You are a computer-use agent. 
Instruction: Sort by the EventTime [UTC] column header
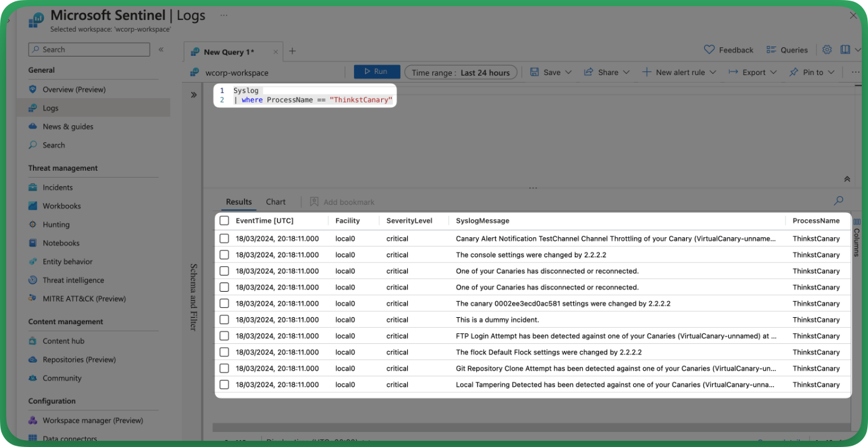pos(264,221)
